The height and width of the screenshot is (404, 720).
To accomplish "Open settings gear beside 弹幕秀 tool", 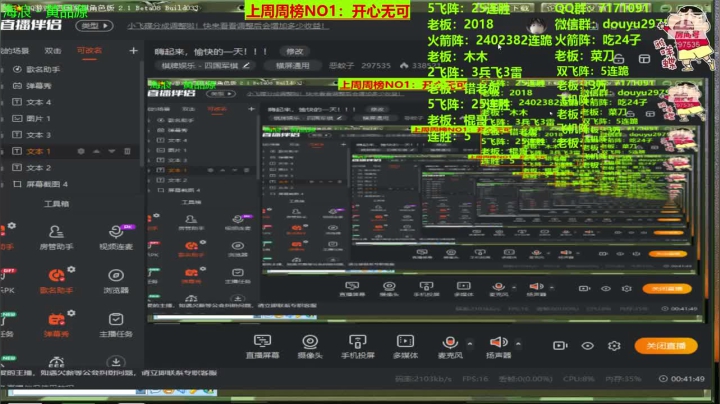I will pyautogui.click(x=71, y=313).
